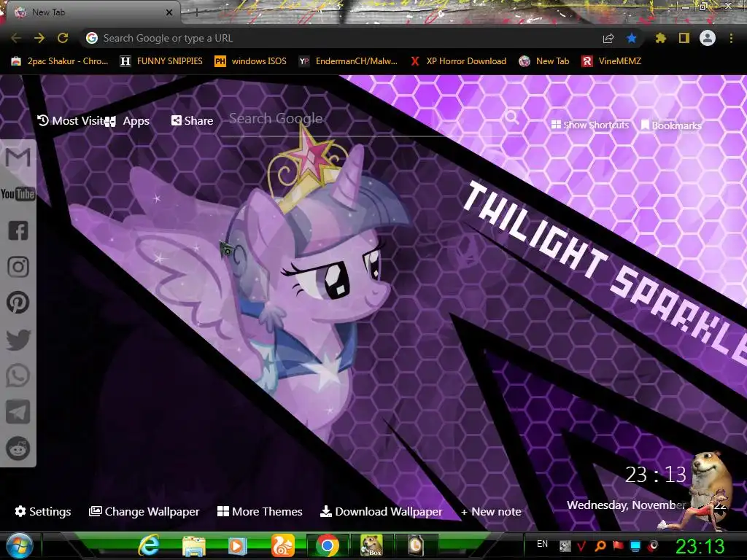Image resolution: width=747 pixels, height=560 pixels.
Task: Click the network monitor tray icon
Action: coord(635,546)
